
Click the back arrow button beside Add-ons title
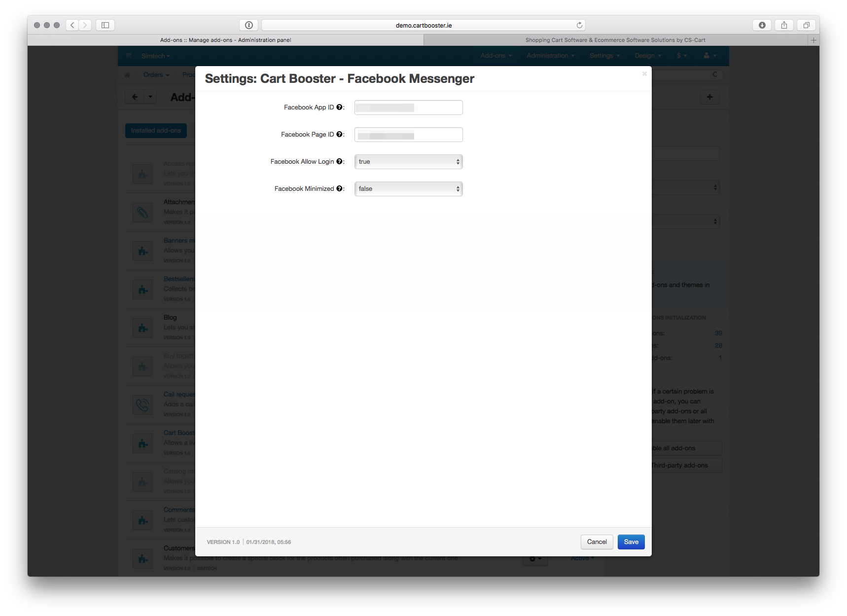point(135,97)
